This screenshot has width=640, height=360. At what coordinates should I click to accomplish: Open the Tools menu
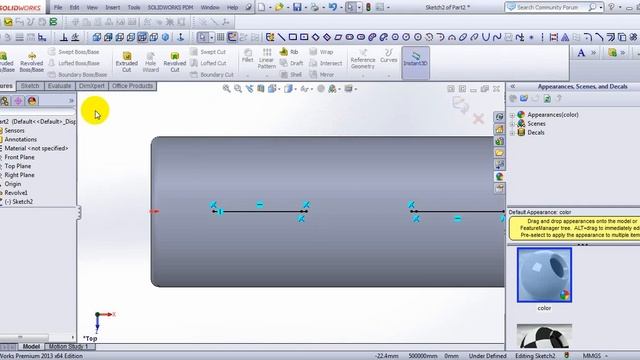click(134, 7)
